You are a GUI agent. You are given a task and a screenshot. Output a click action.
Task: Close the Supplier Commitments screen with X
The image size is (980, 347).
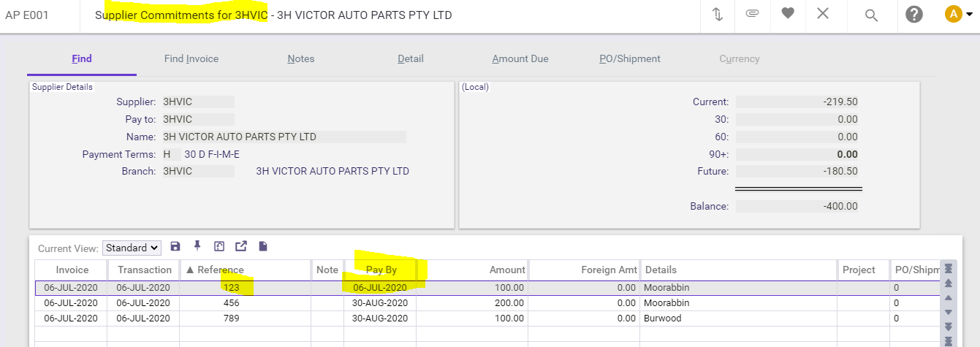pos(823,14)
